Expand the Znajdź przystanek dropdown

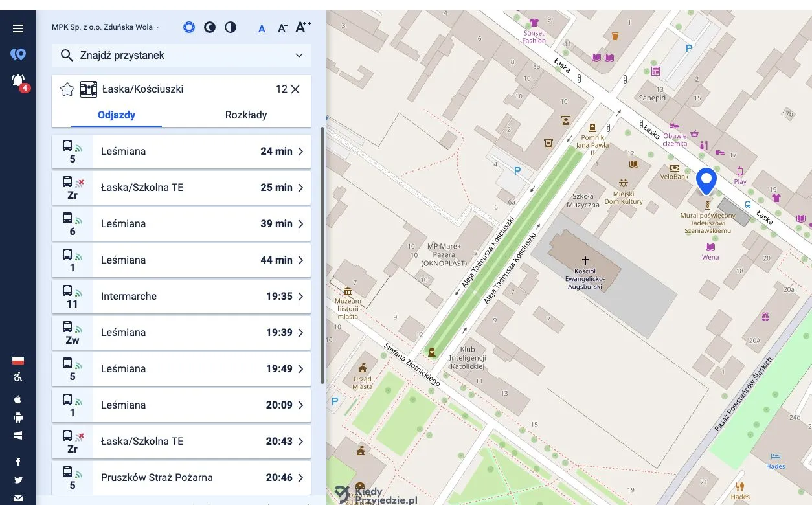(x=299, y=56)
